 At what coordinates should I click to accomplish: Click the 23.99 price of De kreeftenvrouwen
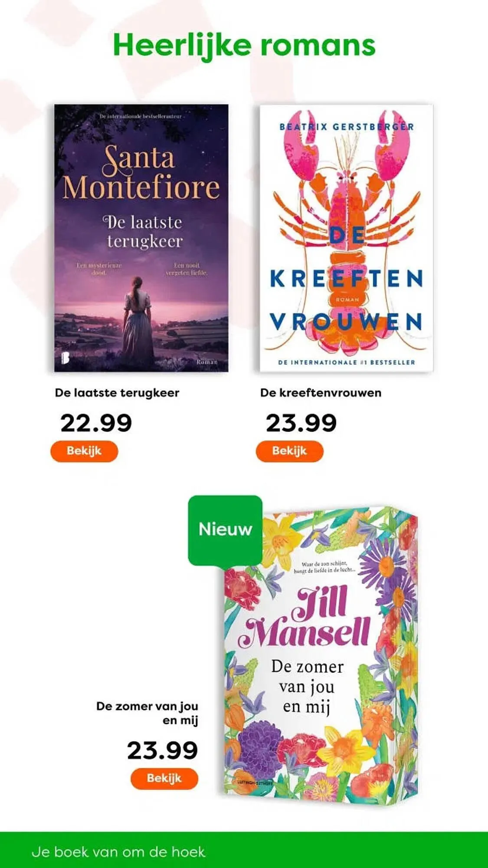click(301, 423)
